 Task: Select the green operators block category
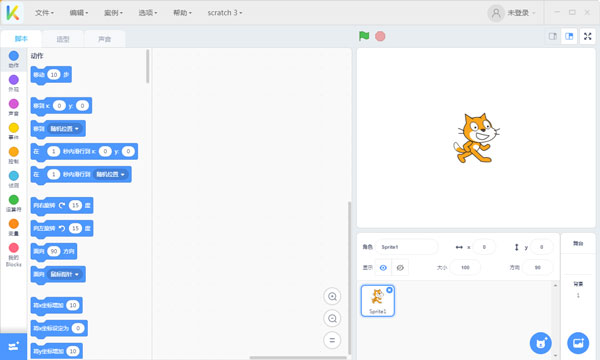(13, 203)
